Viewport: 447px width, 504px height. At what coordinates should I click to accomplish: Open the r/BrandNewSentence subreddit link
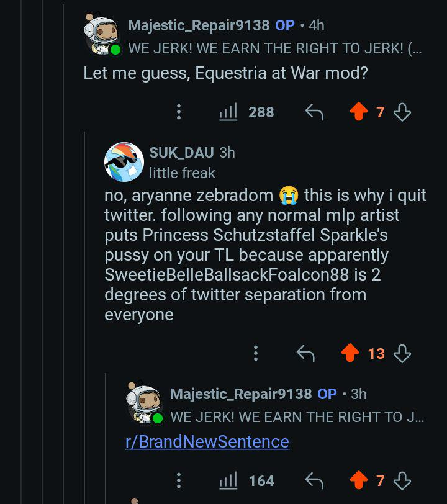pyautogui.click(x=207, y=442)
